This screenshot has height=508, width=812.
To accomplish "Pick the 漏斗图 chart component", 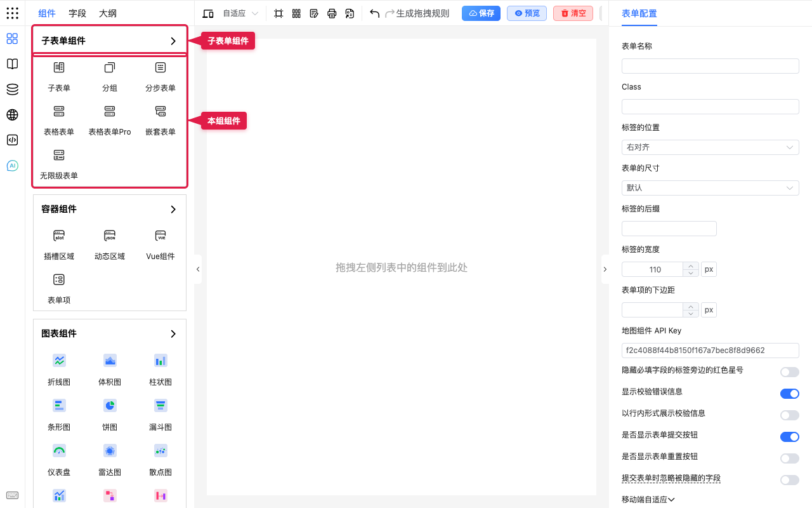I will pos(160,415).
